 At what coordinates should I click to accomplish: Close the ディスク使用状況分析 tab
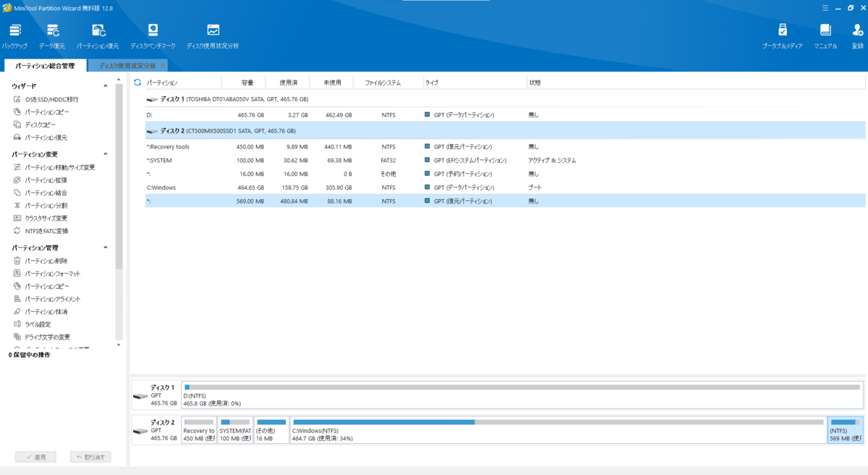point(163,66)
